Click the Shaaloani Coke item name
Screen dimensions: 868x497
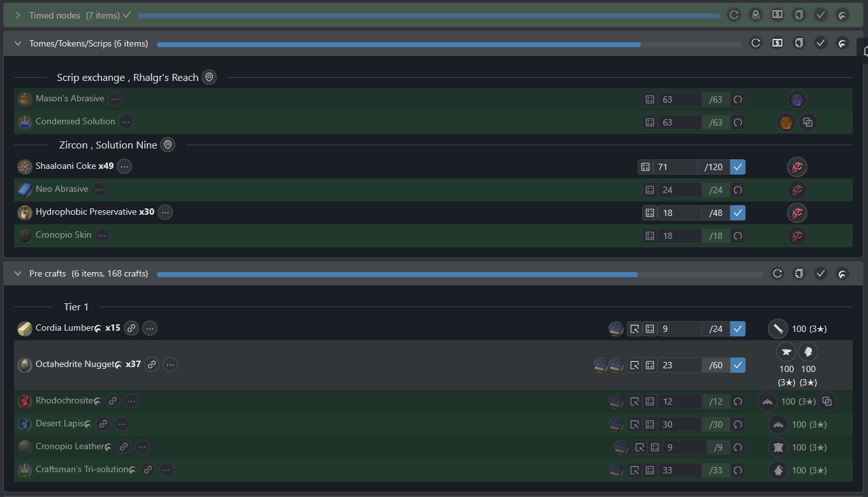point(66,166)
